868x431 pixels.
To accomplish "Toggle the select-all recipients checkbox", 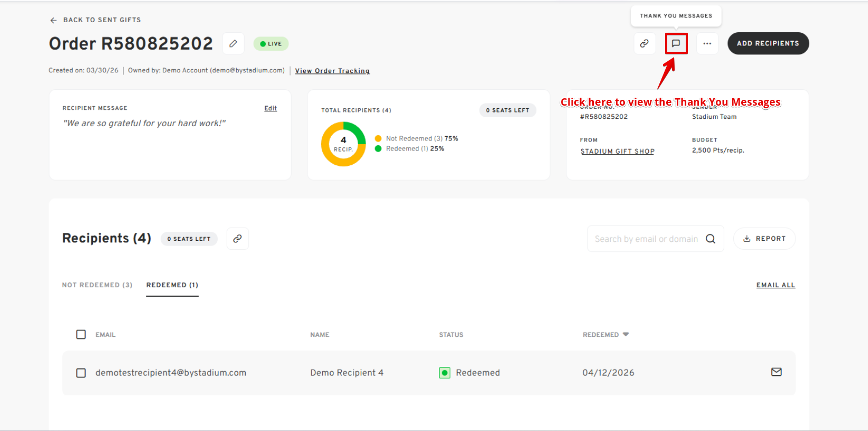I will coord(81,334).
